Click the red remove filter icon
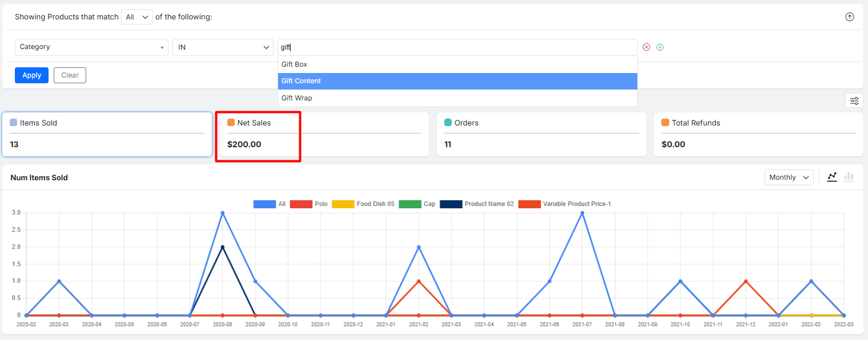 646,47
